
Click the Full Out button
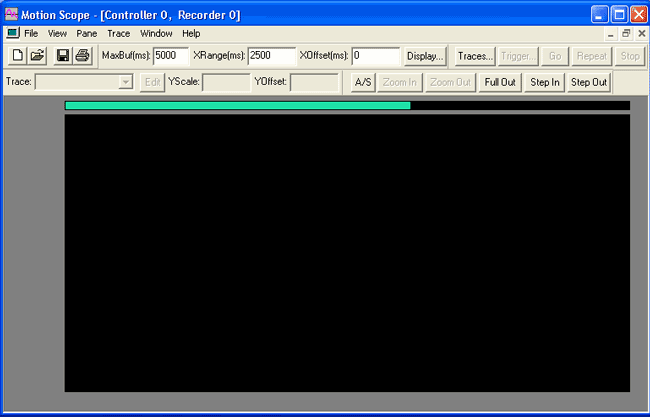[x=500, y=82]
